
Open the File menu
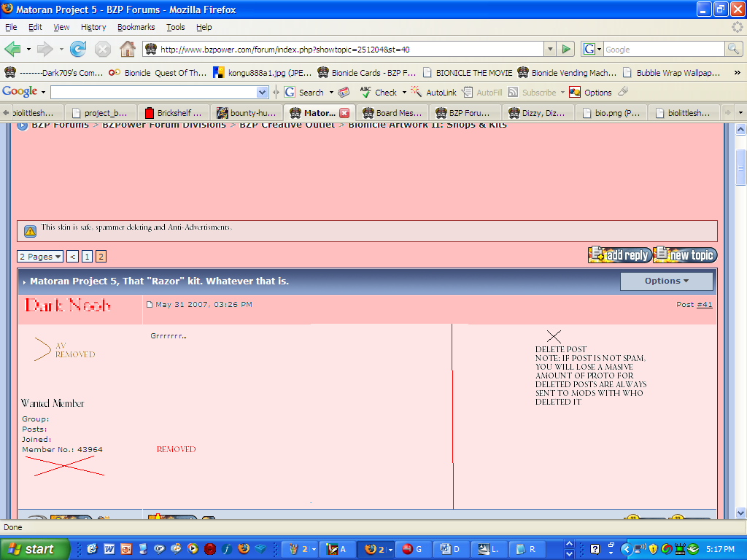pos(11,27)
